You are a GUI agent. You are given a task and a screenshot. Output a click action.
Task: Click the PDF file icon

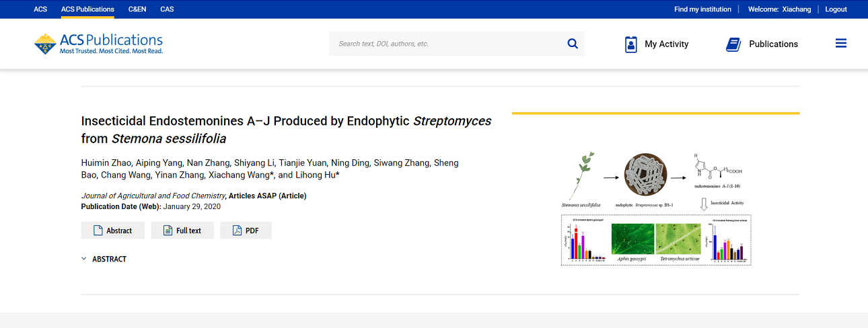(x=237, y=231)
